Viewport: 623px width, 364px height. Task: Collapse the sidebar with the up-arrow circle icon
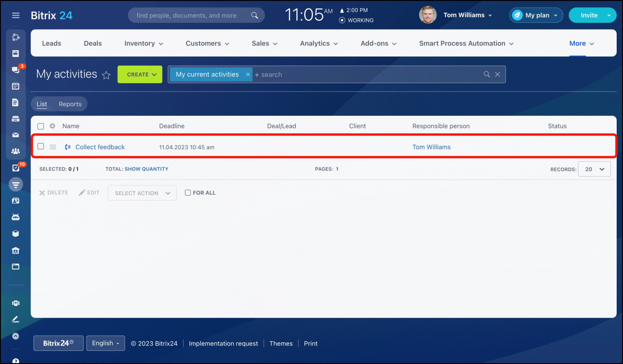pos(16,336)
